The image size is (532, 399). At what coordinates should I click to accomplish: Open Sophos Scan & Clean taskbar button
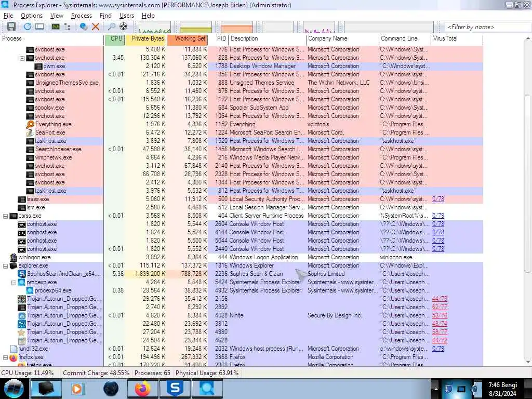pyautogui.click(x=175, y=389)
